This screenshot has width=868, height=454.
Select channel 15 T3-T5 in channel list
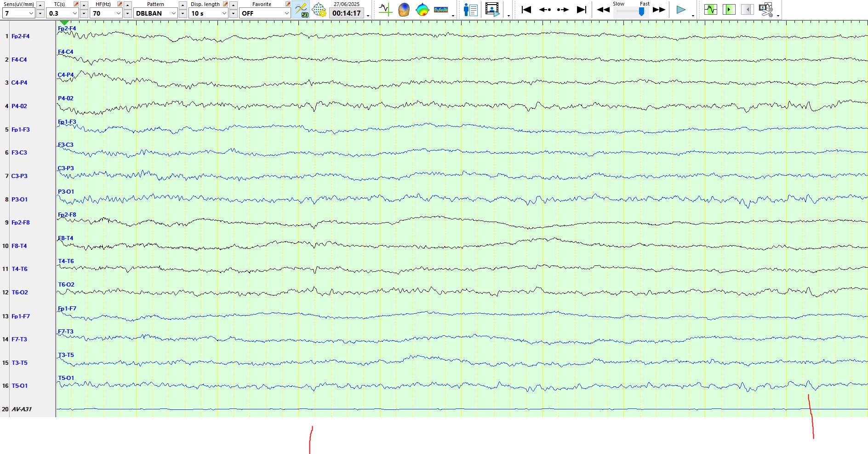coord(19,363)
